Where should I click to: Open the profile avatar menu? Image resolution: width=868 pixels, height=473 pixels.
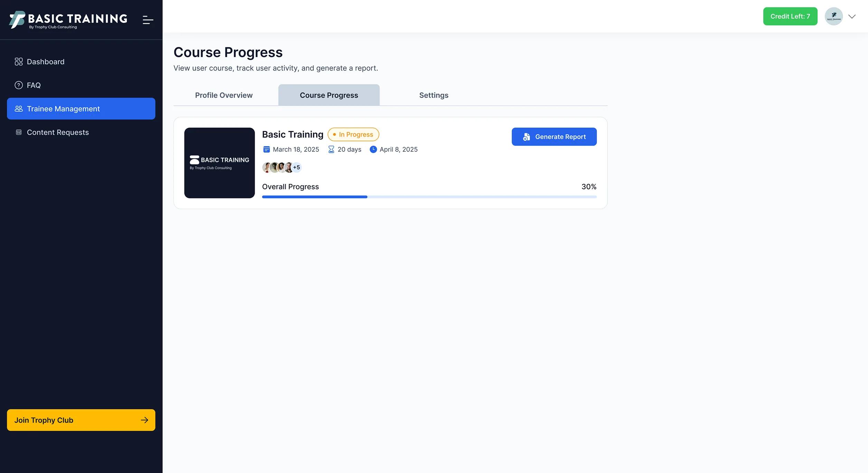pyautogui.click(x=833, y=16)
